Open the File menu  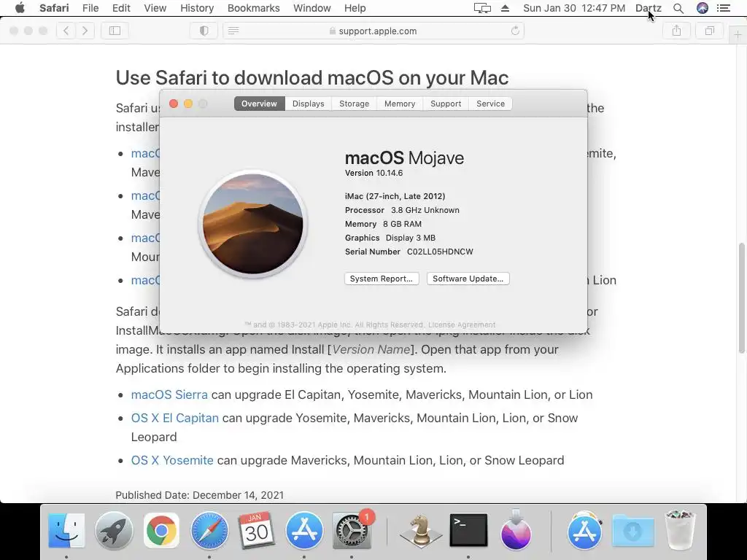click(x=90, y=8)
